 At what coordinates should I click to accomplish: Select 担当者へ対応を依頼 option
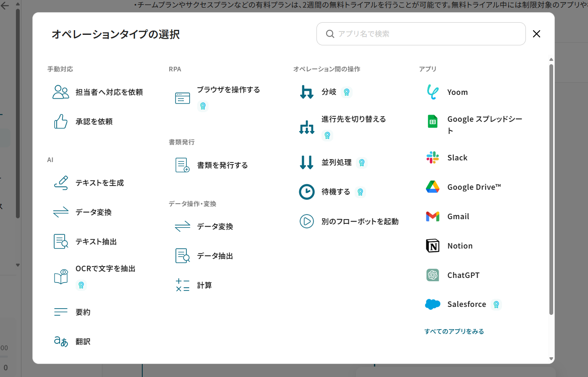[x=109, y=92]
